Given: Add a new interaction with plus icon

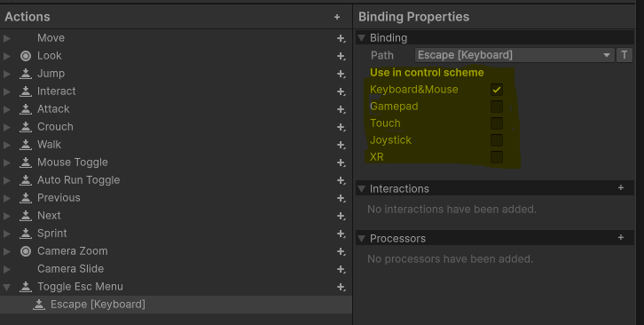Looking at the screenshot, I should coord(621,187).
